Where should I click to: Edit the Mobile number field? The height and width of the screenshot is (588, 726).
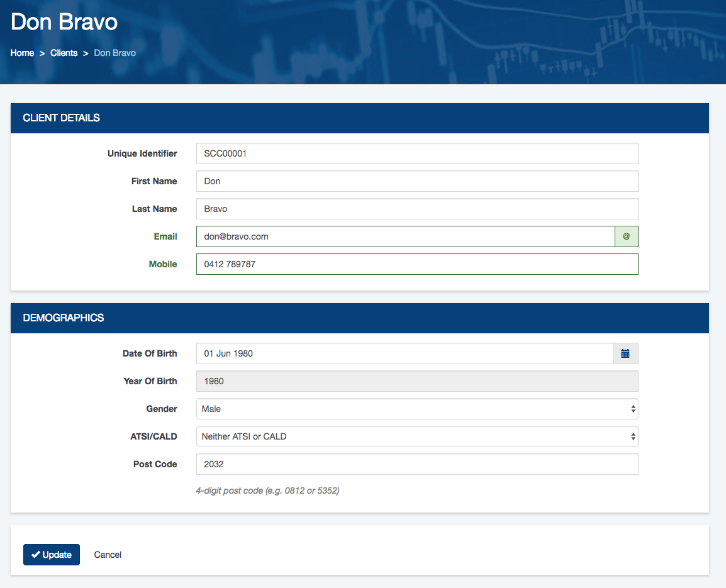click(417, 264)
